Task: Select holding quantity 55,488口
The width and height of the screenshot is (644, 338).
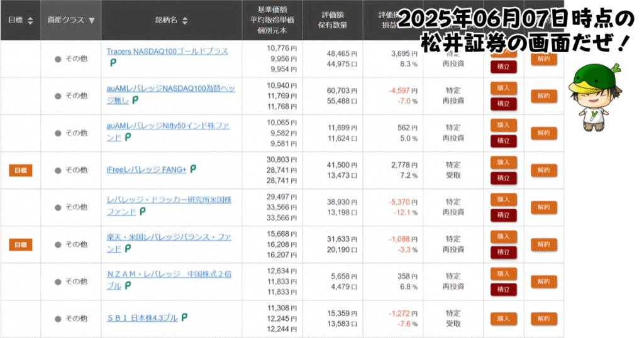Action: pos(342,101)
